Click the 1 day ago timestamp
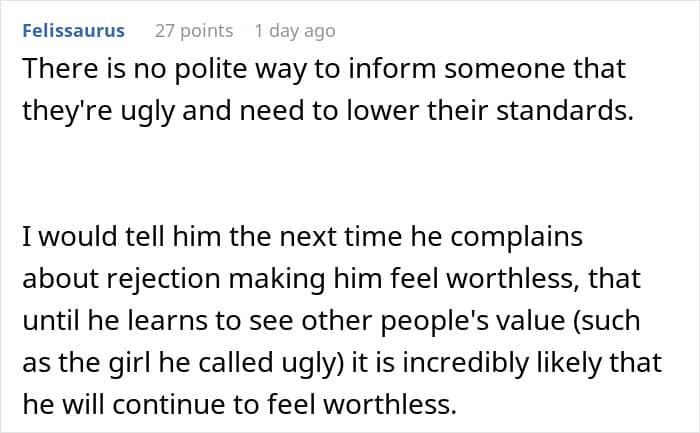The height and width of the screenshot is (433, 700). [x=295, y=31]
